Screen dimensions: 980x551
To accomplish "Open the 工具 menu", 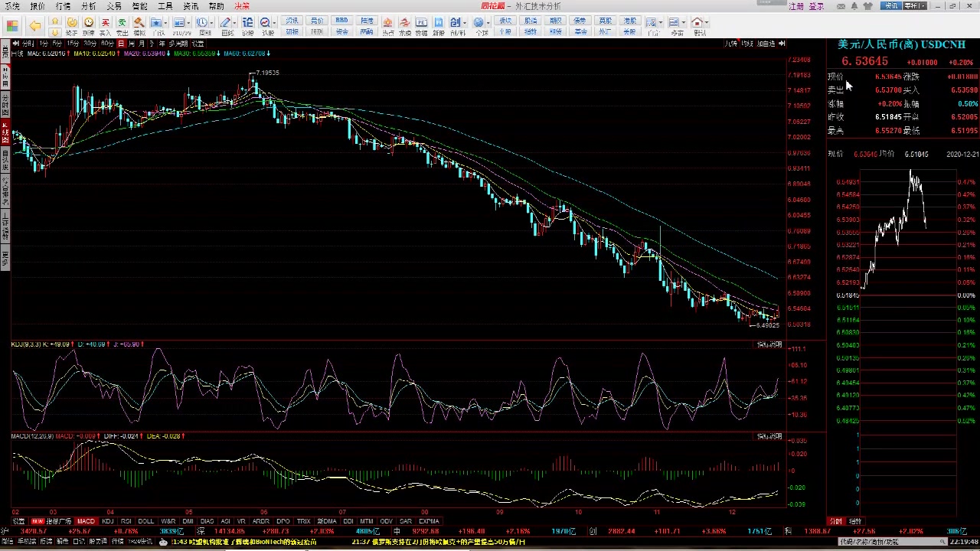I will point(165,6).
